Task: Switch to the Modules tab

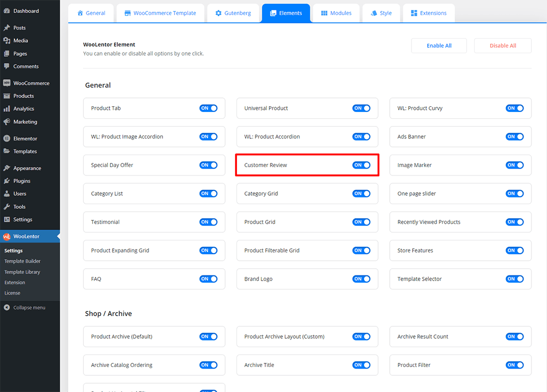Action: click(335, 13)
